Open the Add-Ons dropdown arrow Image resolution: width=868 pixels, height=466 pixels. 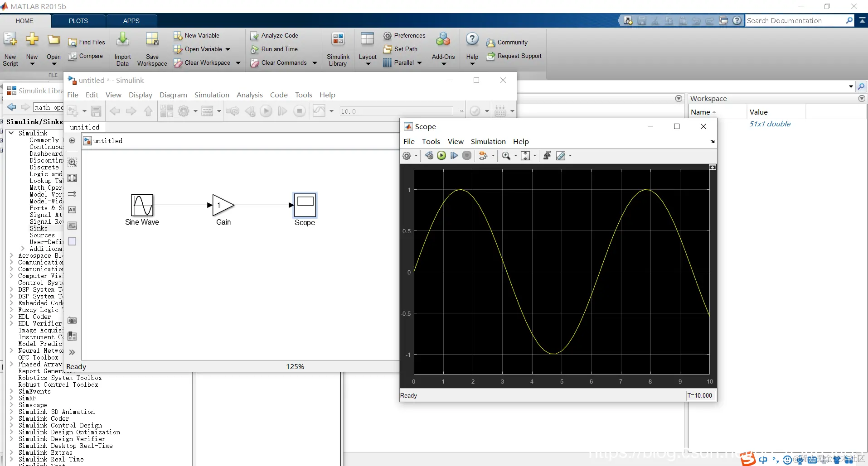(x=444, y=64)
